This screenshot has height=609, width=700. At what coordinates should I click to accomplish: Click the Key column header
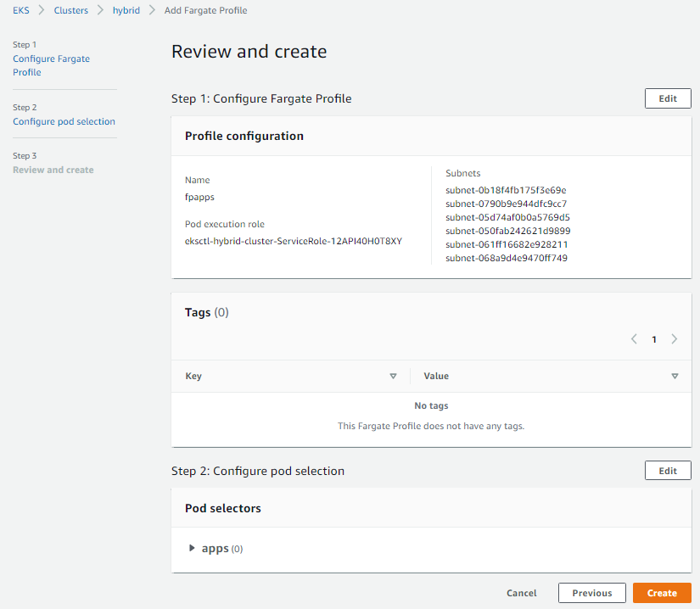pos(193,376)
